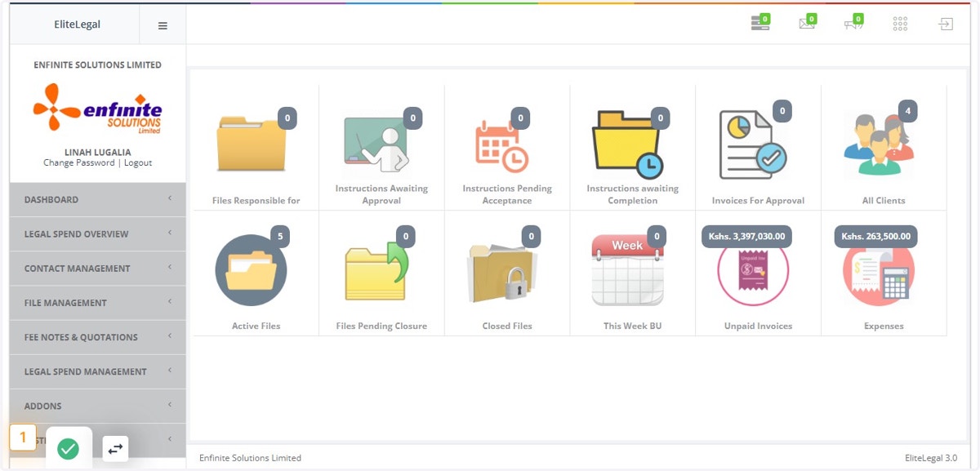Screen dimensions: 980x471
Task: Click the Closed Files label
Action: (x=507, y=326)
